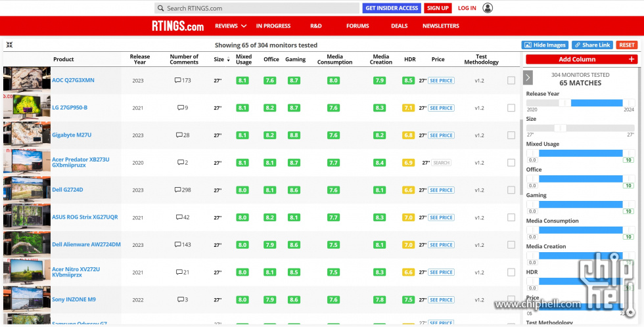Click the Gaming filter slider
644x327 pixels.
(580, 205)
